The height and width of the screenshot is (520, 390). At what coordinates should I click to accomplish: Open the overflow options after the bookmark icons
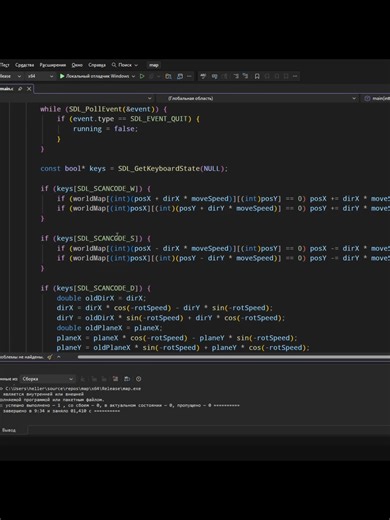coord(295,76)
